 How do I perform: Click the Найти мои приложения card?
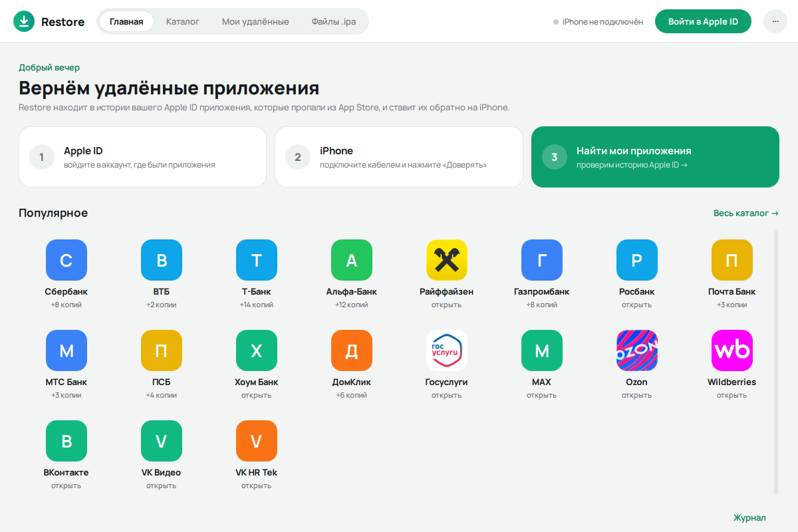(655, 157)
